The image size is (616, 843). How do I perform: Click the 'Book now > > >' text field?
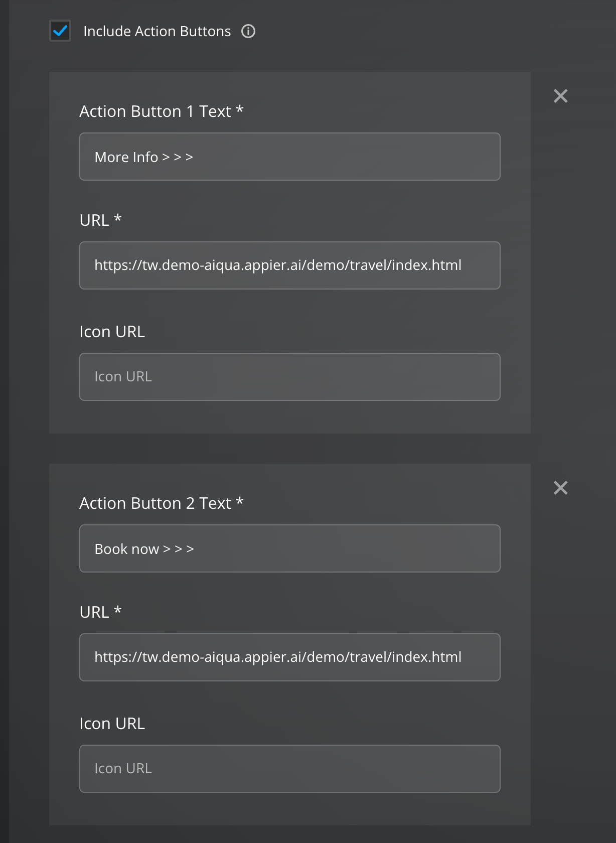pyautogui.click(x=289, y=548)
